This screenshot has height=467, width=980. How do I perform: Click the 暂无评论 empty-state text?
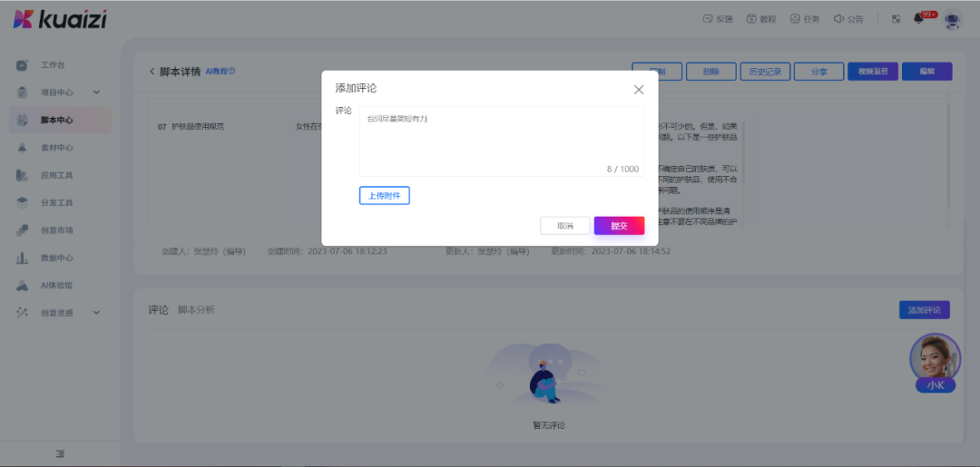pos(549,425)
